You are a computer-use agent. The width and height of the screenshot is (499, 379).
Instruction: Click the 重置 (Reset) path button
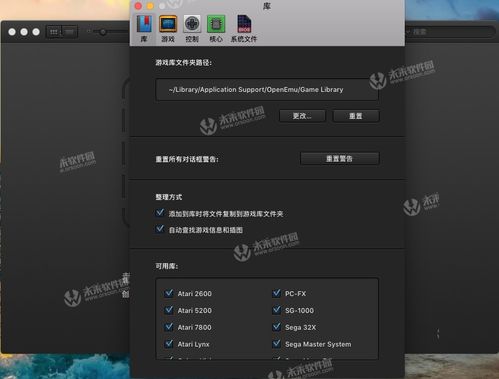coord(356,116)
